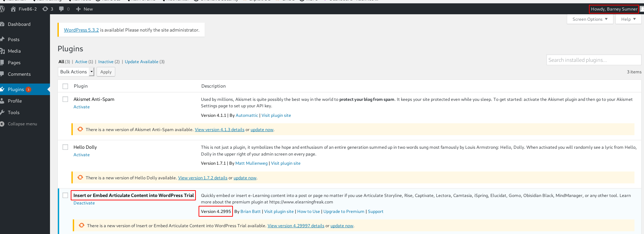Collapse the sidebar menu

(22, 124)
